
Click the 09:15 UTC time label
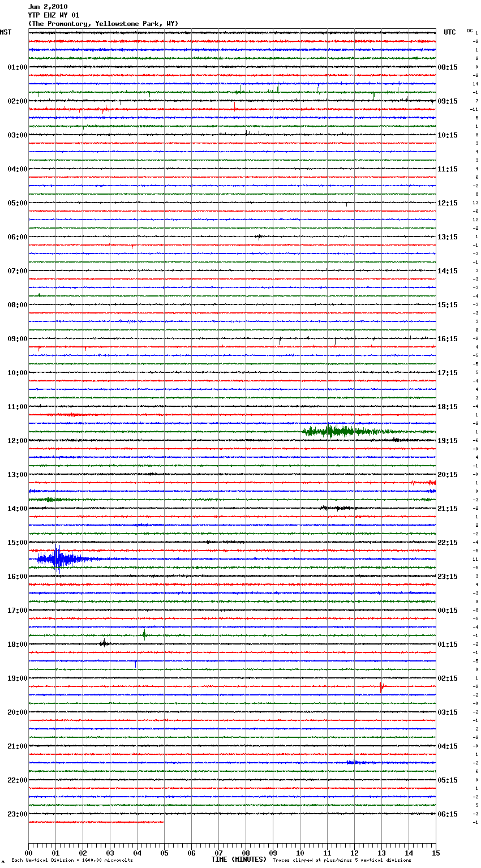coord(448,101)
